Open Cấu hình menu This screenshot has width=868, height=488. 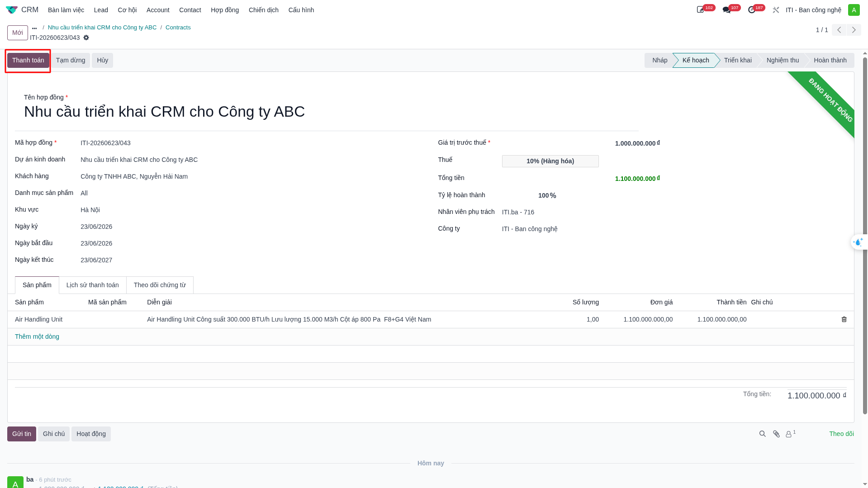301,10
